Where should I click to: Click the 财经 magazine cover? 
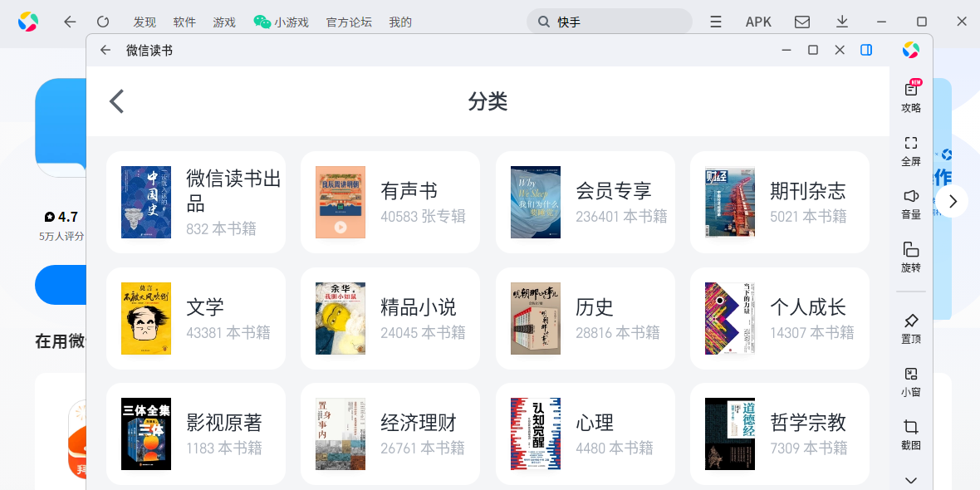[x=730, y=202]
